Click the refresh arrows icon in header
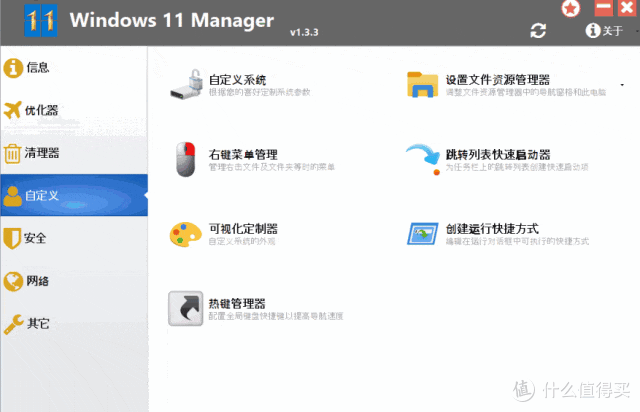The image size is (640, 412). click(x=538, y=31)
